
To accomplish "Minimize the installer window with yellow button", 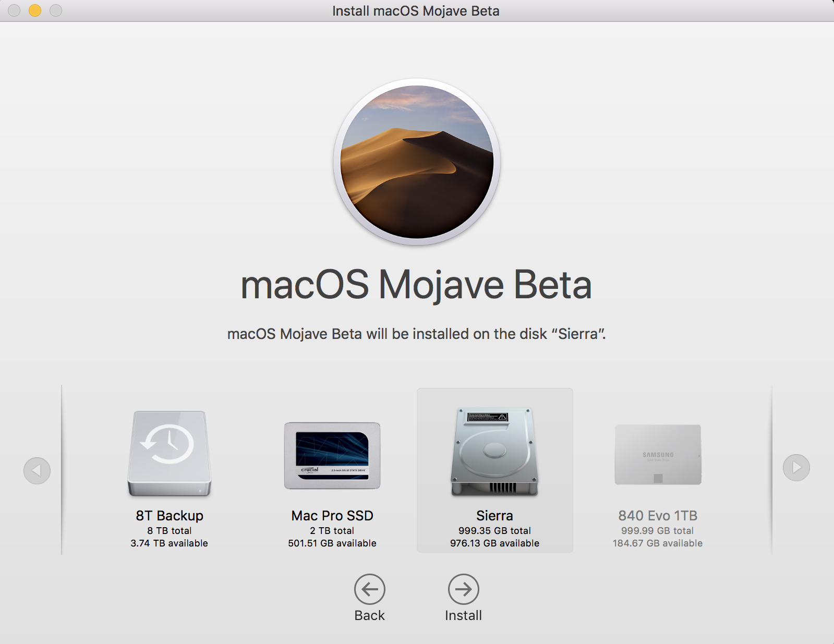I will coord(35,10).
